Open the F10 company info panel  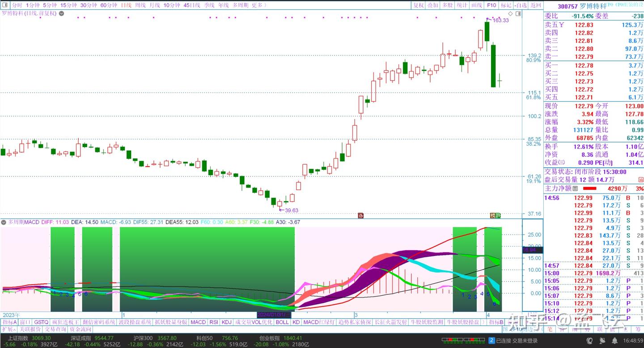pyautogui.click(x=491, y=5)
